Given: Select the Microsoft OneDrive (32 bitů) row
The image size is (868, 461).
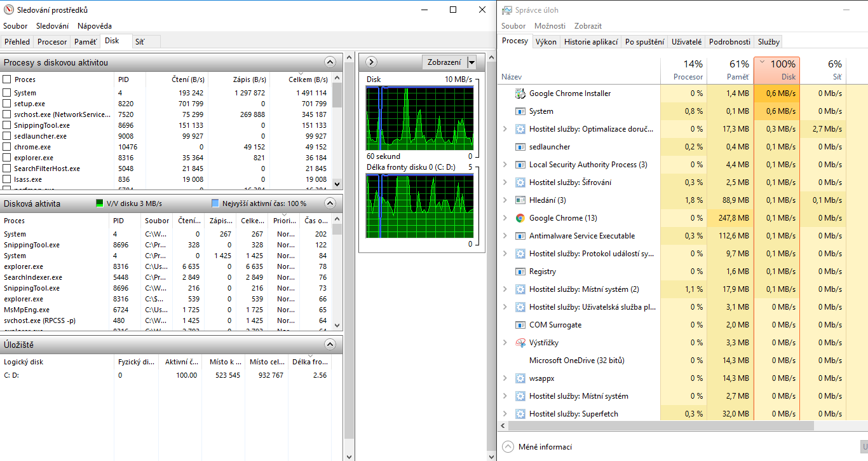Looking at the screenshot, I should click(682, 361).
